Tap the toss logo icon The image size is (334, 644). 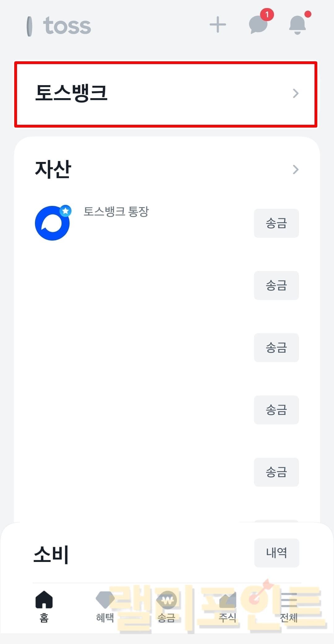[30, 26]
